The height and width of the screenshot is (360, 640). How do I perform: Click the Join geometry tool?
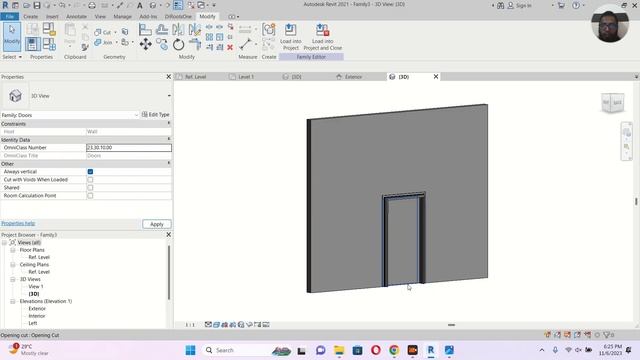[x=103, y=42]
